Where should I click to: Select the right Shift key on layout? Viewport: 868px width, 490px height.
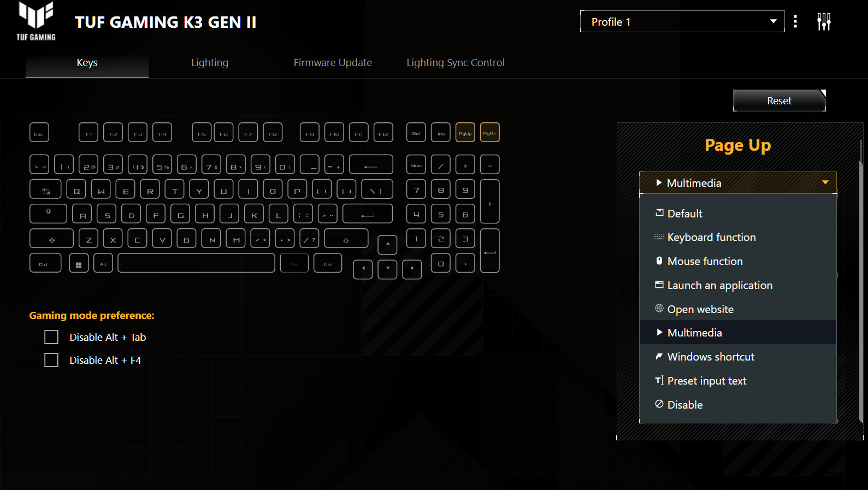pyautogui.click(x=346, y=239)
